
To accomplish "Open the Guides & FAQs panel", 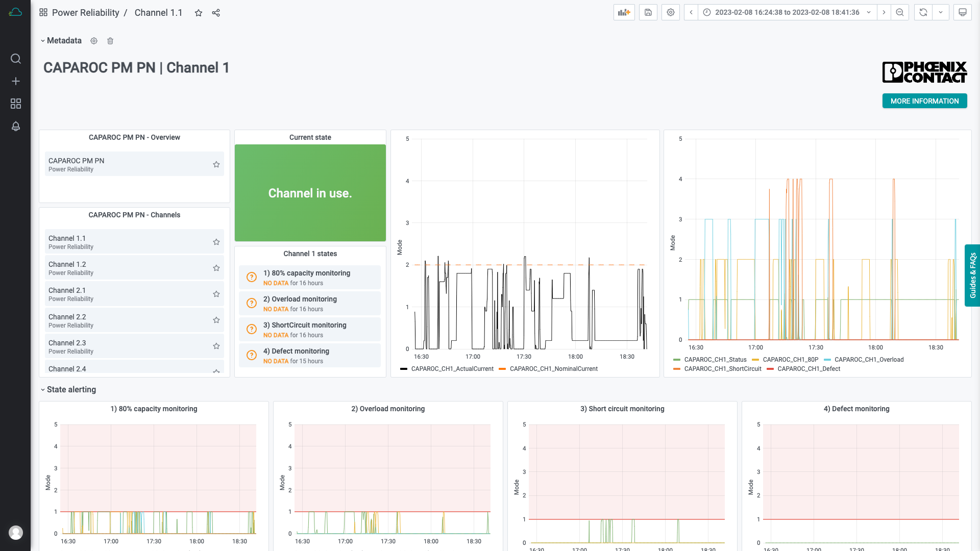I will (972, 275).
